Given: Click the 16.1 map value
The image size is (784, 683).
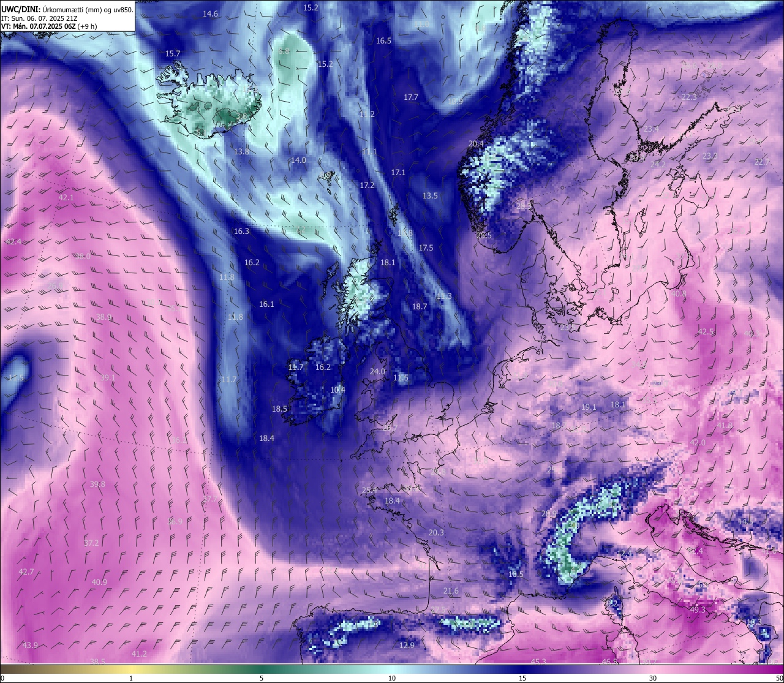Looking at the screenshot, I should [x=266, y=303].
